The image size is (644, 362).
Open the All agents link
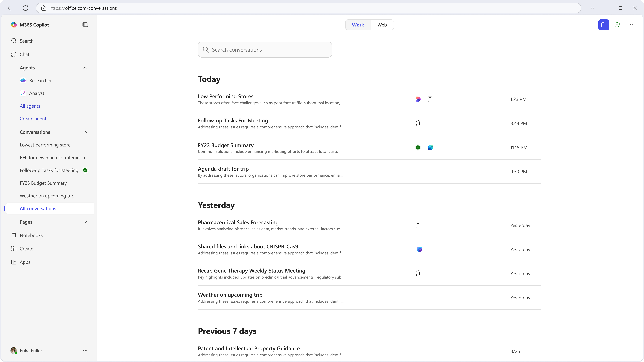(30, 106)
